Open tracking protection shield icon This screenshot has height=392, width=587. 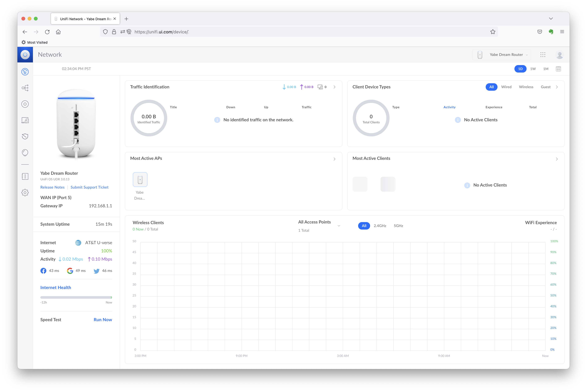click(105, 32)
